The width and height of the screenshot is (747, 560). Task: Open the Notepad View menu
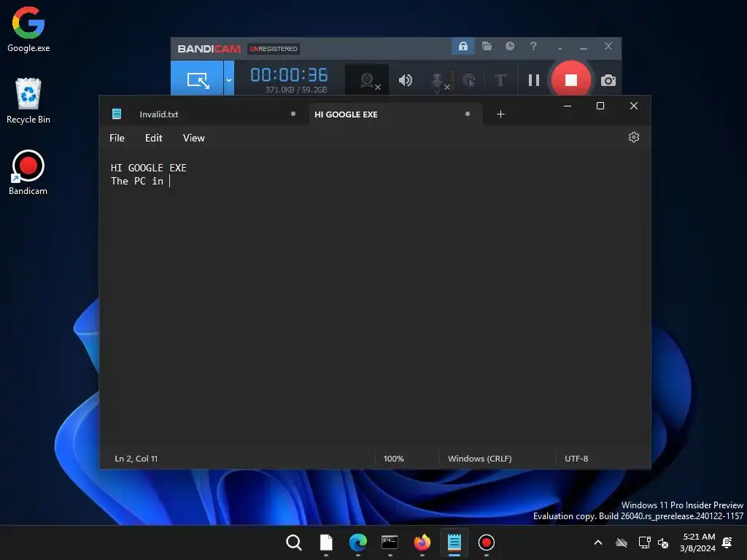coord(193,138)
